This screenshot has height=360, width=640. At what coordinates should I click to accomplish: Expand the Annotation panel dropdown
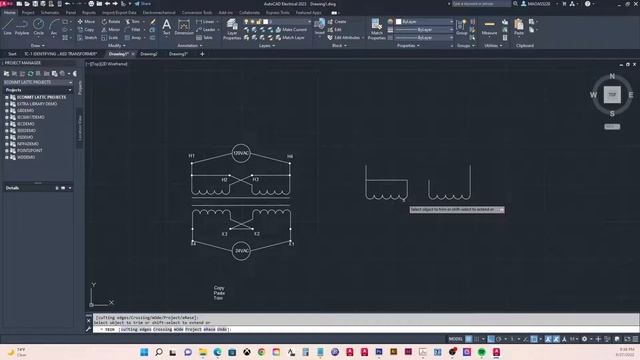190,46
